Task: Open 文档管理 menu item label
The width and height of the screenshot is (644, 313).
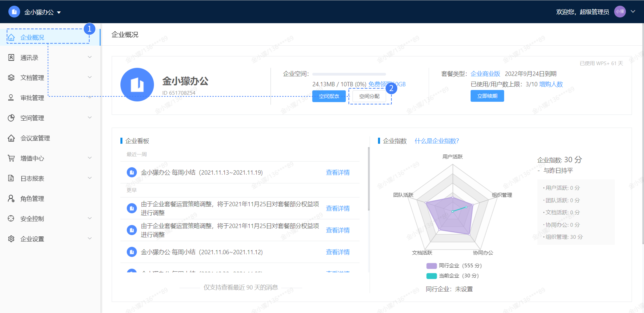Action: point(32,78)
